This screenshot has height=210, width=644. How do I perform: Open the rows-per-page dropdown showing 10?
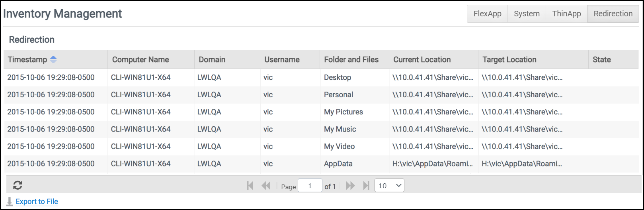coord(389,186)
